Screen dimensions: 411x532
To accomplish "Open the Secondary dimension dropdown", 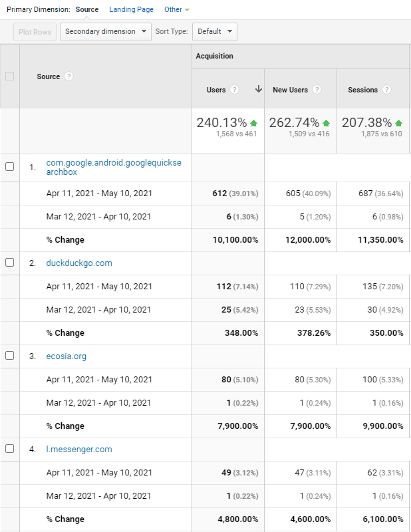I will pyautogui.click(x=105, y=31).
